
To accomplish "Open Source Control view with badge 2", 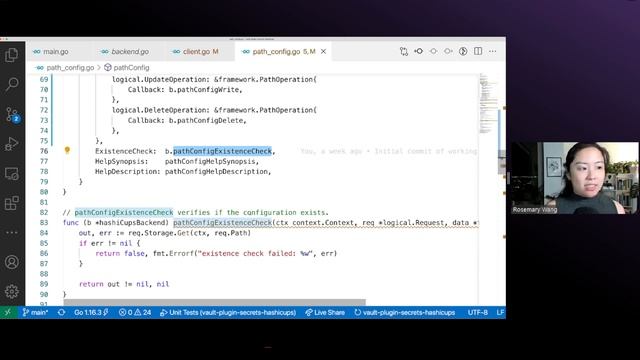I will click(x=12, y=115).
